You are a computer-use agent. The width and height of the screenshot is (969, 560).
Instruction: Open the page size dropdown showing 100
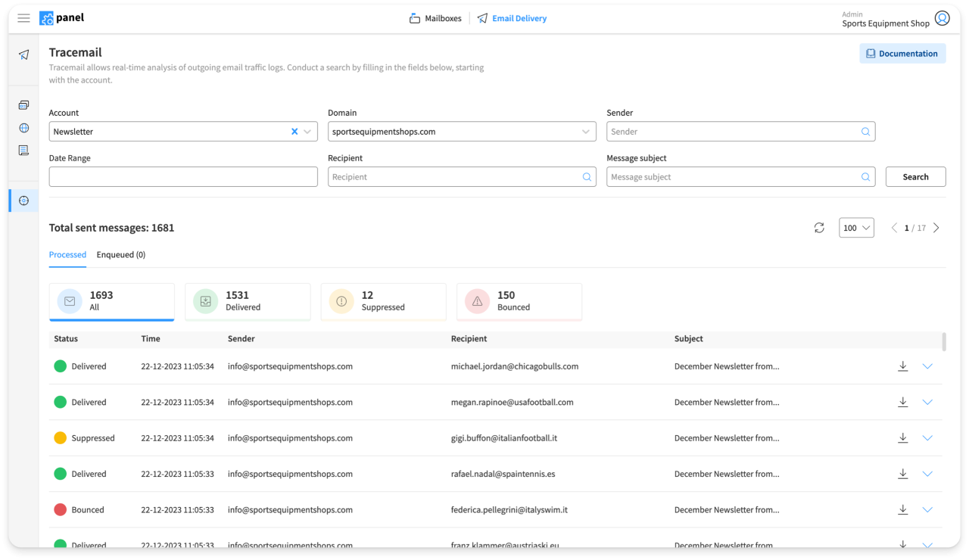pyautogui.click(x=856, y=227)
